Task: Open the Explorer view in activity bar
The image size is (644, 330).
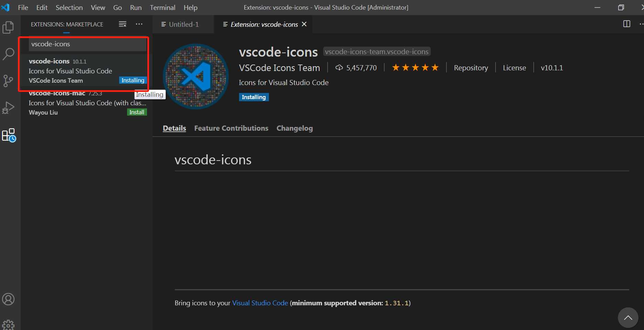Action: coord(8,27)
